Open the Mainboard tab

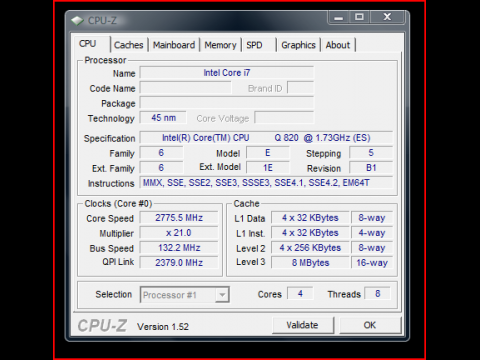click(x=174, y=45)
